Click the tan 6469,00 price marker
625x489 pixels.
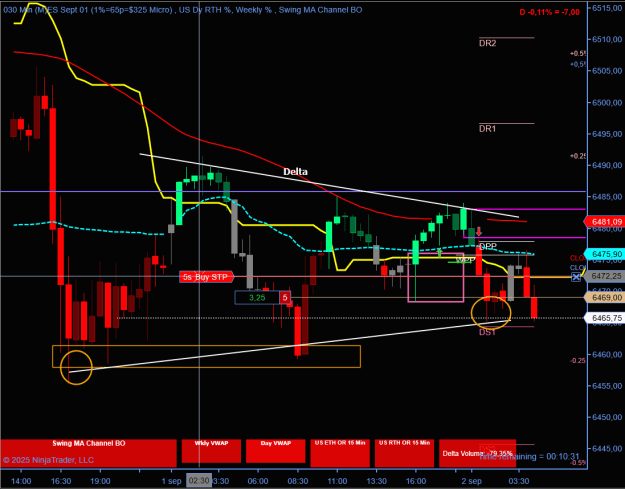[x=604, y=298]
